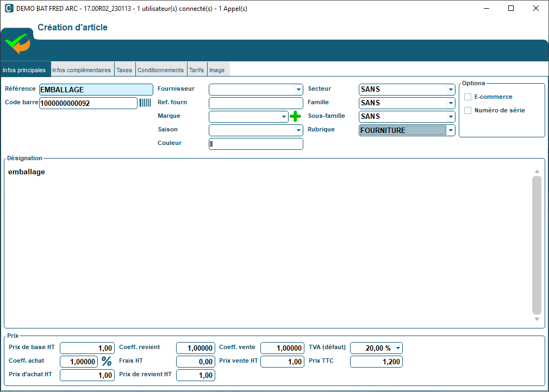Screen dimensions: 549x392
Task: Open the Secteur dropdown
Action: point(450,90)
